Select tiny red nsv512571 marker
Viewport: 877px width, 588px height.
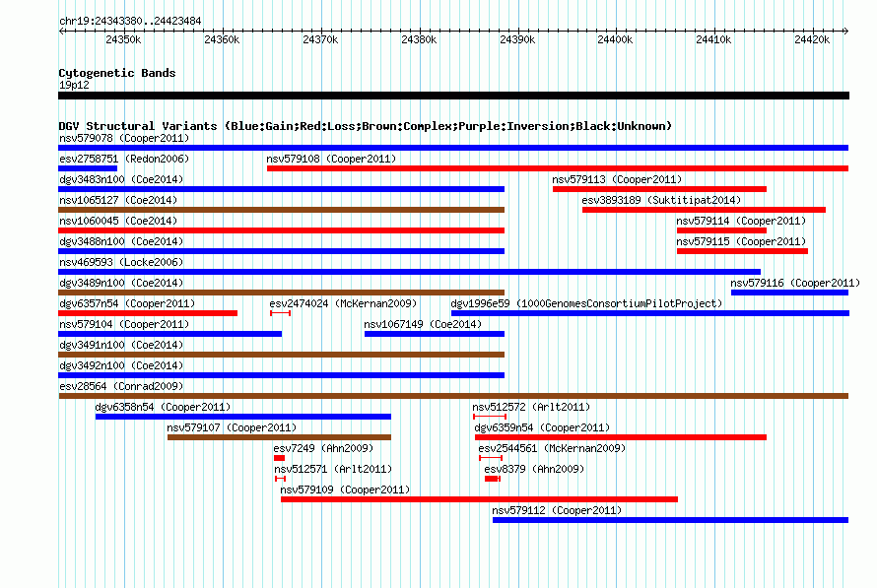pyautogui.click(x=280, y=479)
